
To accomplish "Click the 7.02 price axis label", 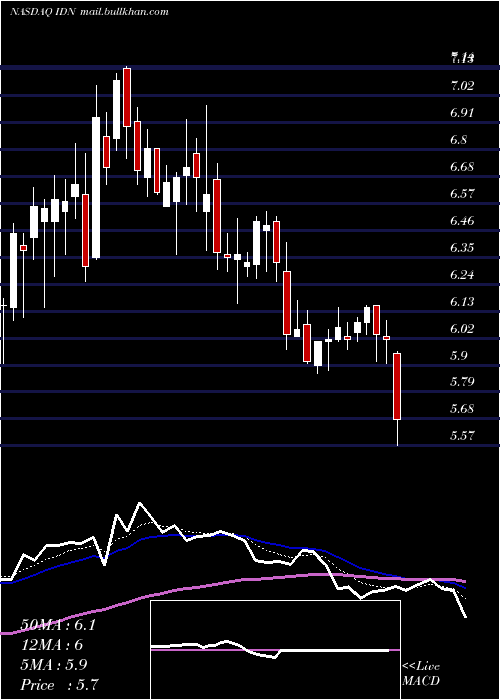I will 462,85.
